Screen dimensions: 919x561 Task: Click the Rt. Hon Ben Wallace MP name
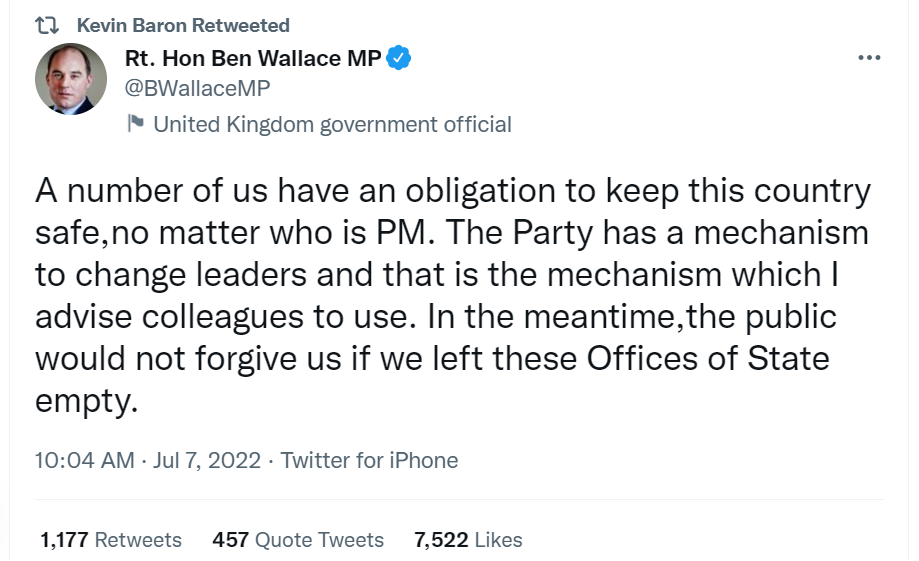pyautogui.click(x=253, y=58)
